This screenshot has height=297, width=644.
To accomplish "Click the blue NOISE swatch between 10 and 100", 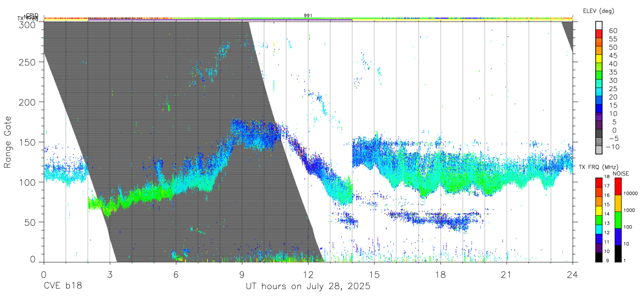I will click(x=617, y=236).
